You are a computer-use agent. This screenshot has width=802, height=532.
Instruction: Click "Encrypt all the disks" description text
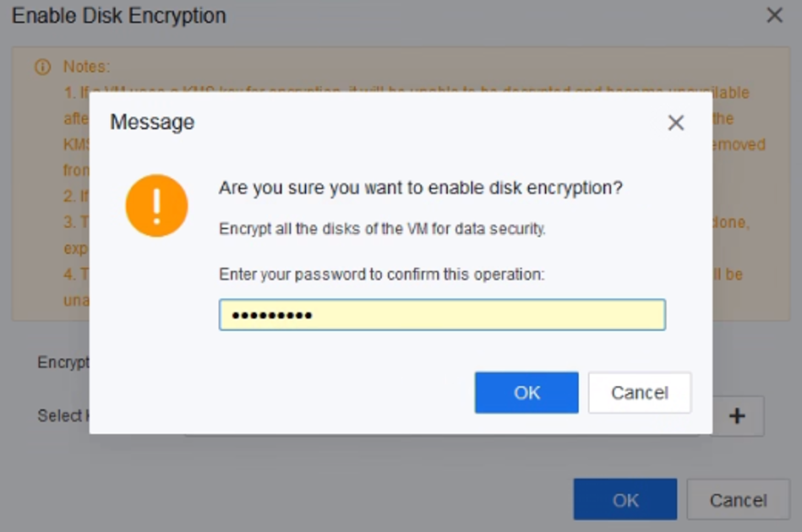[x=382, y=230]
